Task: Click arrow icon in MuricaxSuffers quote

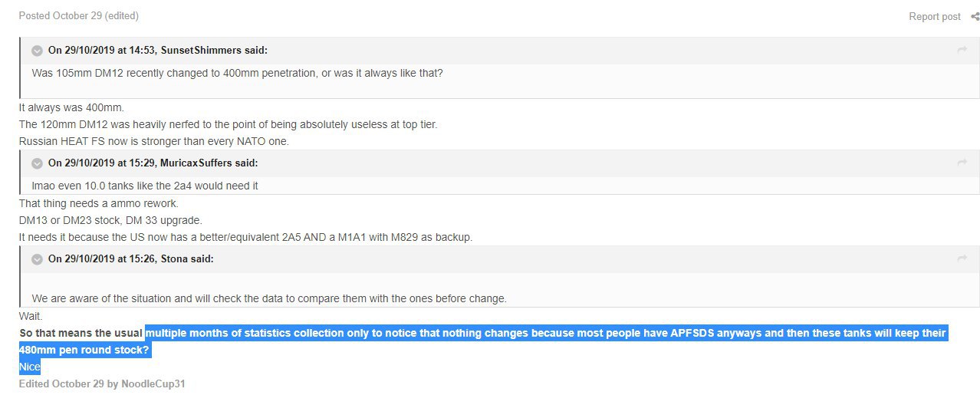Action: (x=962, y=163)
